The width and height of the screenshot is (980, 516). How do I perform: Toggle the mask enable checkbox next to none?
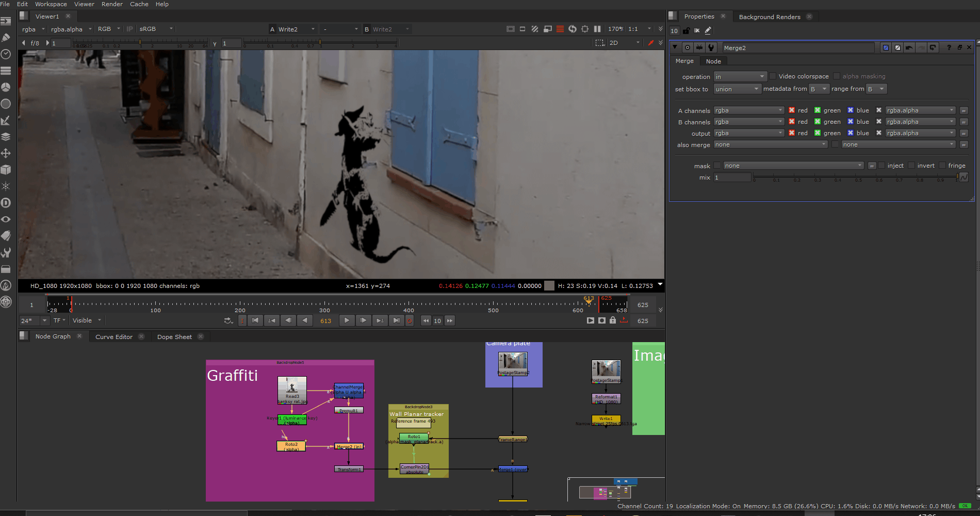click(x=717, y=166)
